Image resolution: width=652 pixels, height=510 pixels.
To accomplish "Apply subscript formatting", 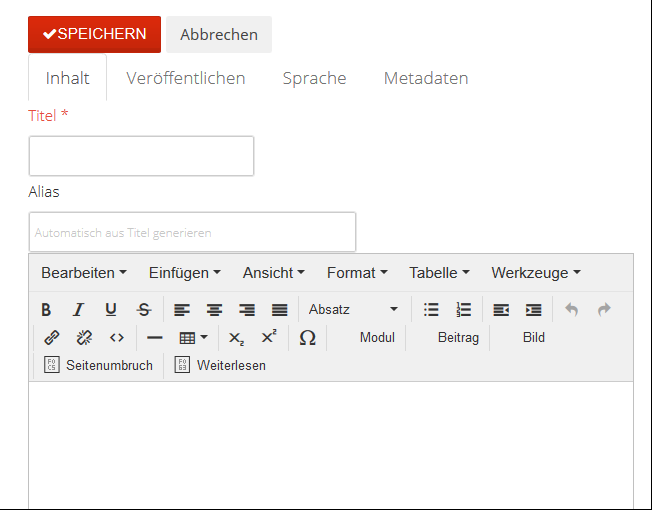I will point(236,338).
